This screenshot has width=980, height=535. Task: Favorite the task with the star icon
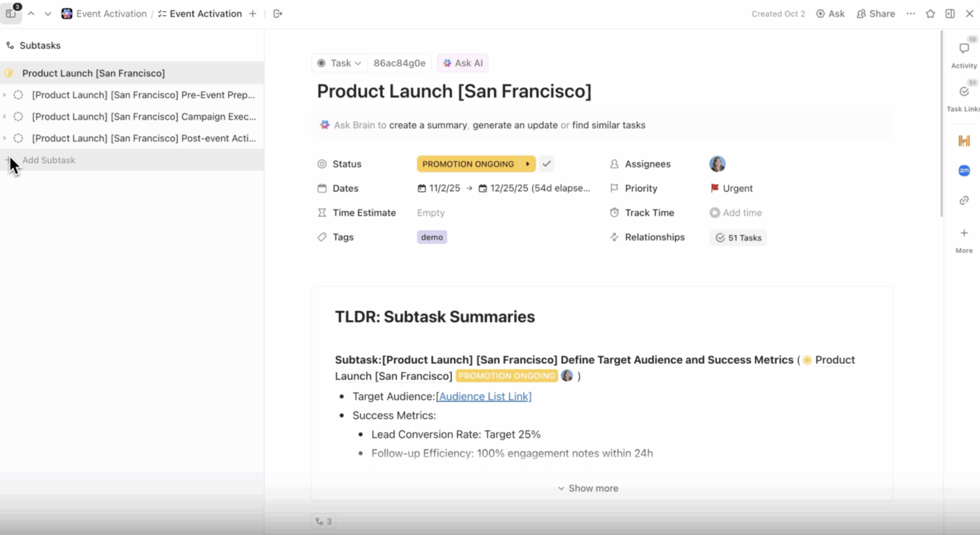click(x=930, y=13)
